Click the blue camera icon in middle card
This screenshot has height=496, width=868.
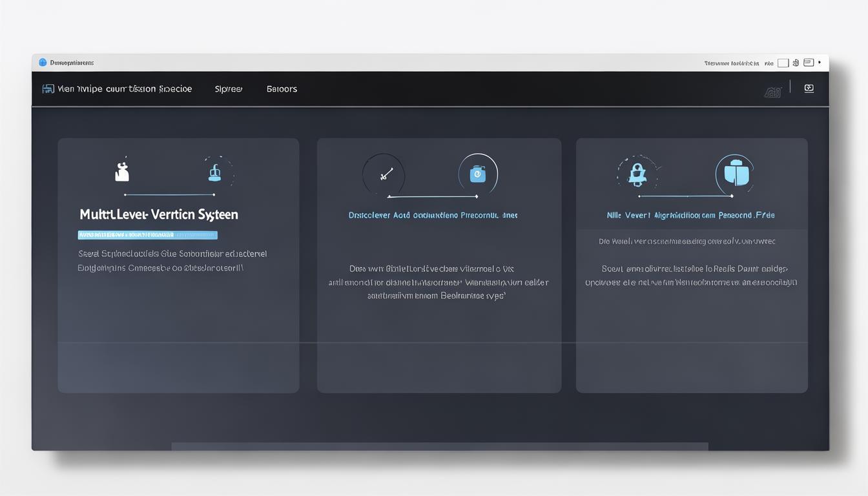[x=477, y=174]
